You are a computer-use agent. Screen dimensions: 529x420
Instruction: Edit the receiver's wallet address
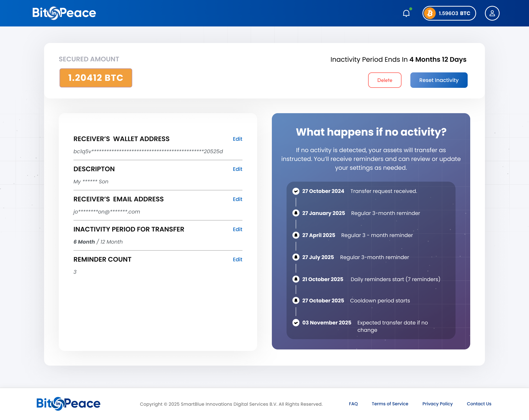(237, 139)
